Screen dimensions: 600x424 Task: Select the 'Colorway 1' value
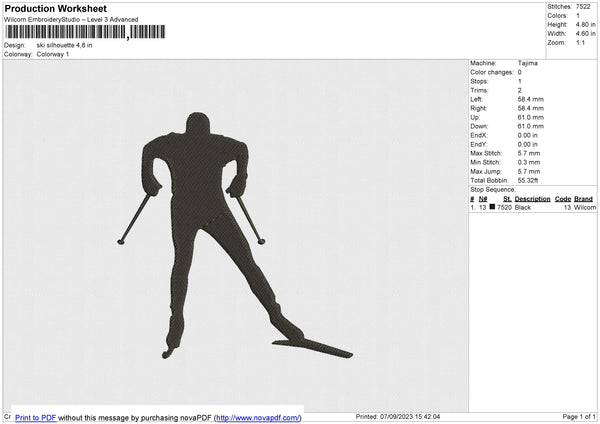pyautogui.click(x=53, y=54)
